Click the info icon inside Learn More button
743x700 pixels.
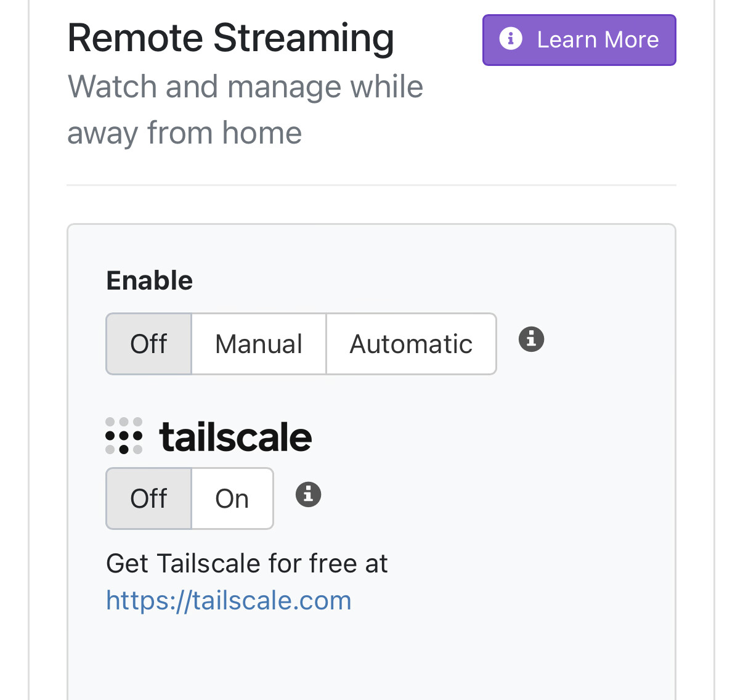[x=511, y=39]
